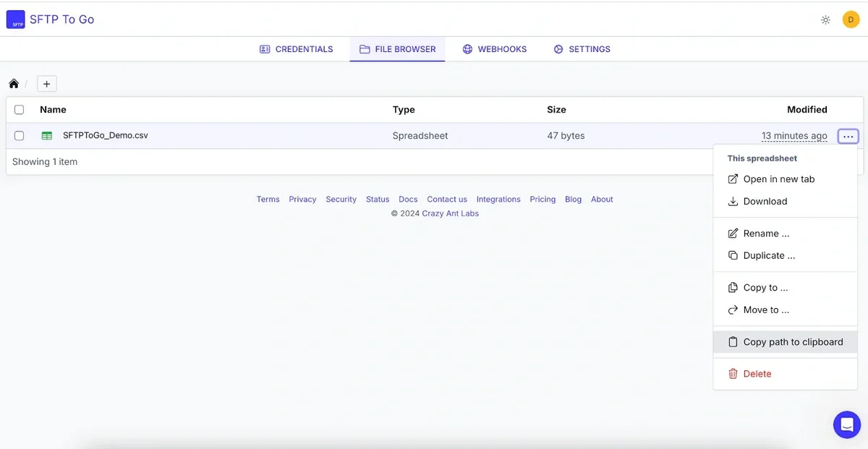Screen dimensions: 868x449
Task: Click the pencil icon next to Rename
Action: click(733, 233)
